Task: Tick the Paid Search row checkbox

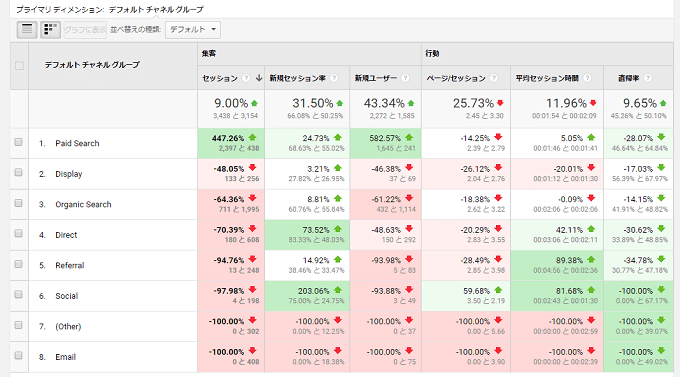Action: [x=18, y=142]
